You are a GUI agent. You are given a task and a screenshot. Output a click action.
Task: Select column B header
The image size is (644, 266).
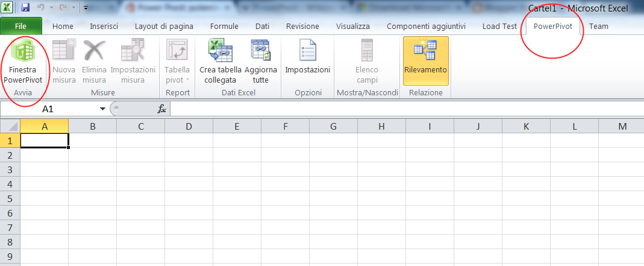92,126
